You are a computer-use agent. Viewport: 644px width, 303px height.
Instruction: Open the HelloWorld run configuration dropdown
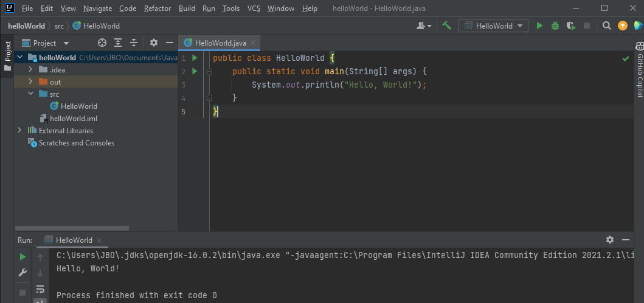494,26
